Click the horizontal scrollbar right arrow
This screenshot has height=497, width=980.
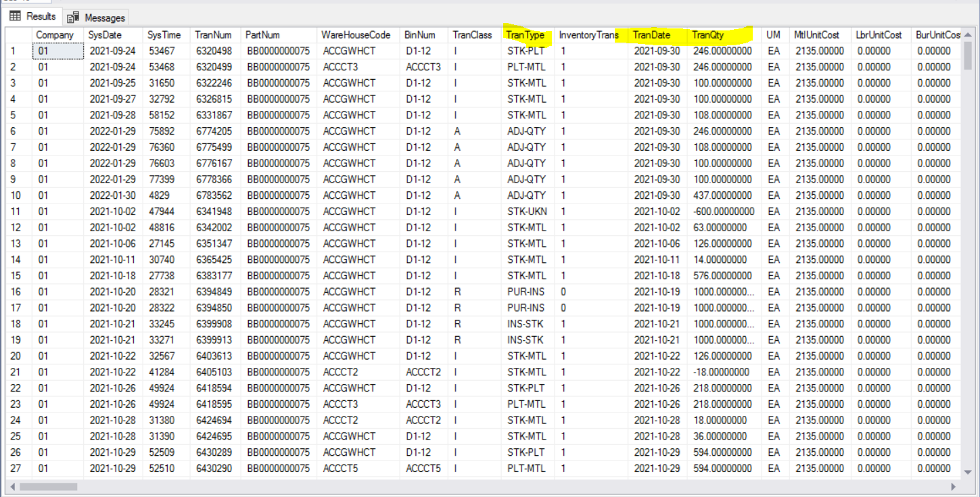(x=954, y=486)
